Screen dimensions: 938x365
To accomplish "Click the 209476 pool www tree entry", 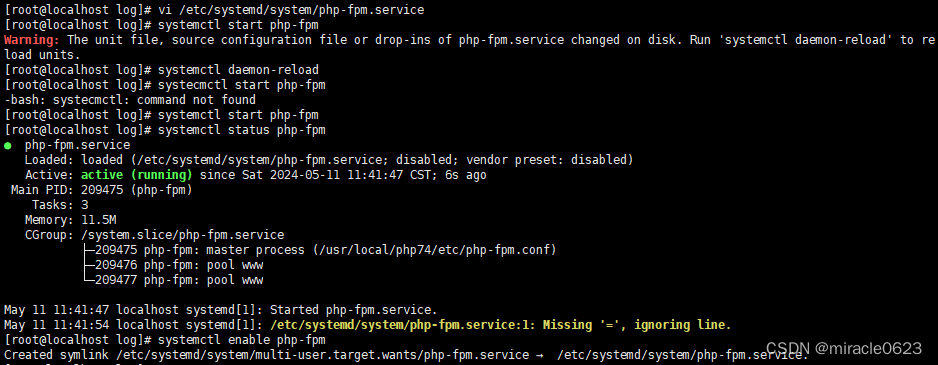I will [x=173, y=264].
